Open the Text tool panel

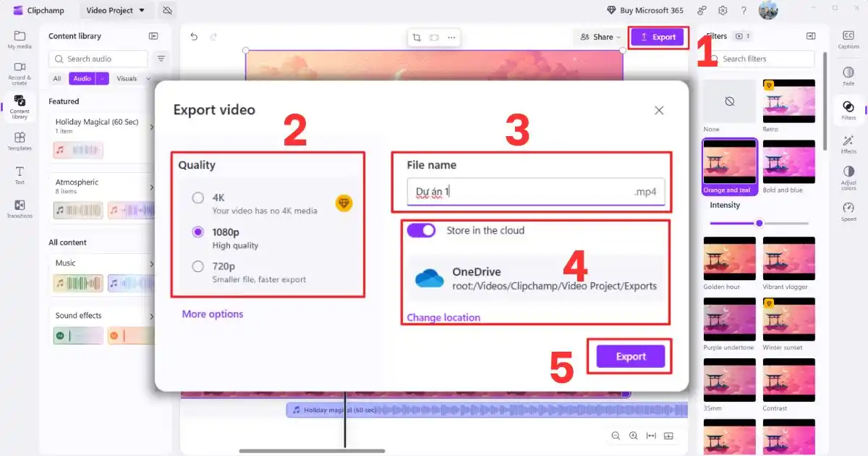20,174
